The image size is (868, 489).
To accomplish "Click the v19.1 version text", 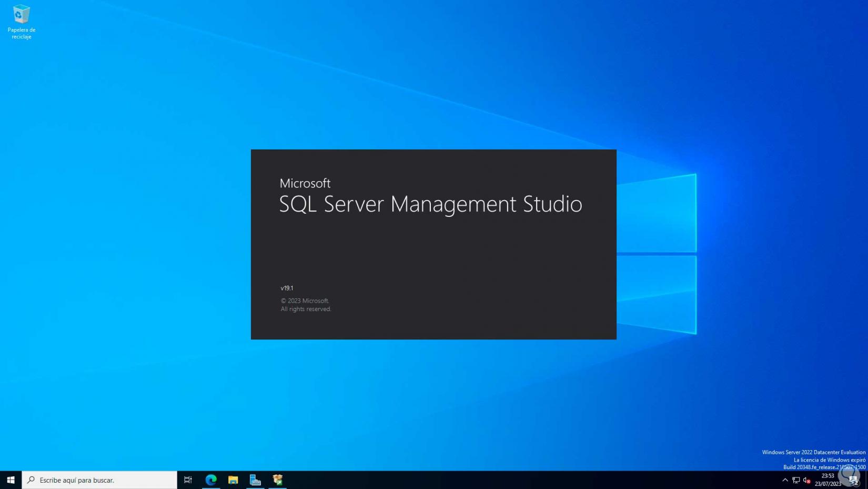I will [x=287, y=288].
